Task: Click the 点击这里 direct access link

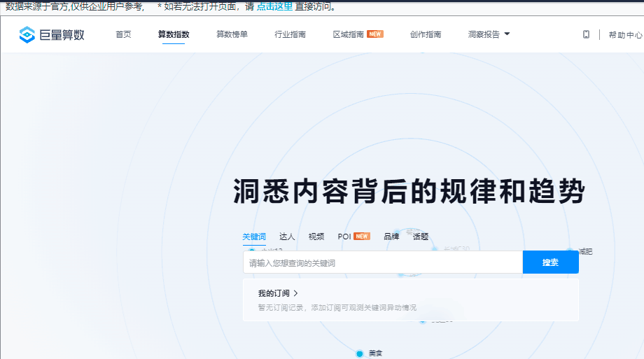Action: 274,6
